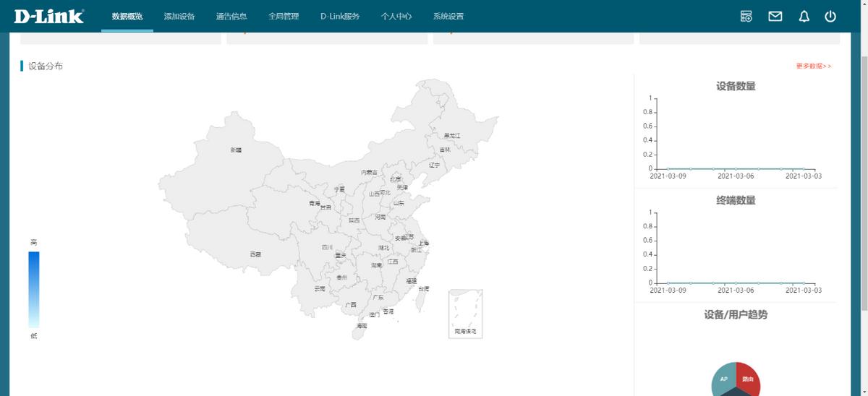Click 海南 on the map

click(x=361, y=326)
